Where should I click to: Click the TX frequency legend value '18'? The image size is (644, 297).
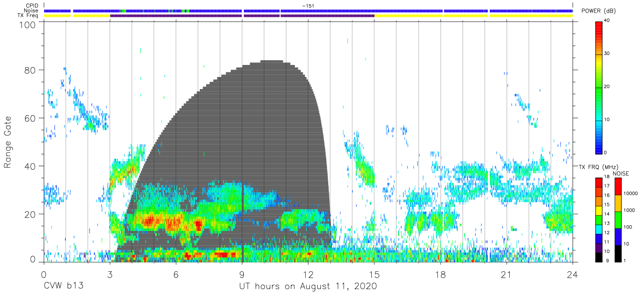coord(606,177)
